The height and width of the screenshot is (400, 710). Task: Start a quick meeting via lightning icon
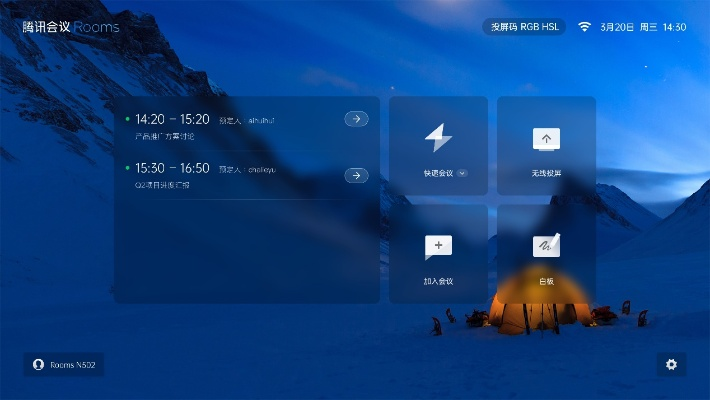438,138
